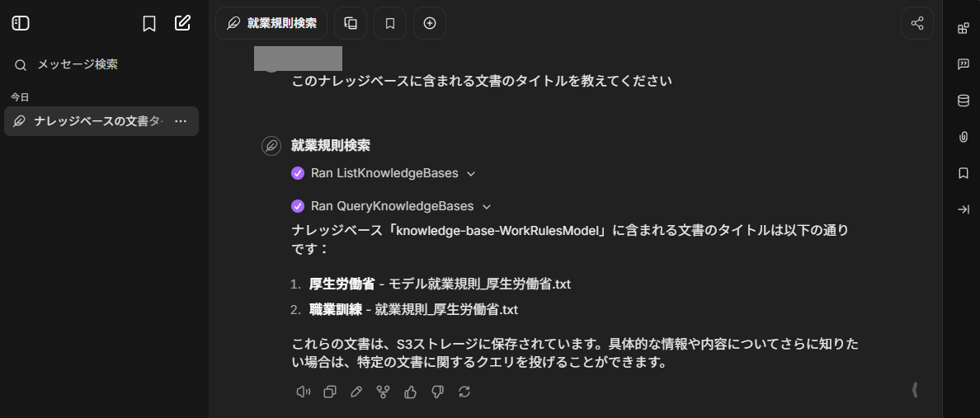This screenshot has width=980, height=418.
Task: Bookmark this chat from the top toolbar
Action: pos(390,23)
